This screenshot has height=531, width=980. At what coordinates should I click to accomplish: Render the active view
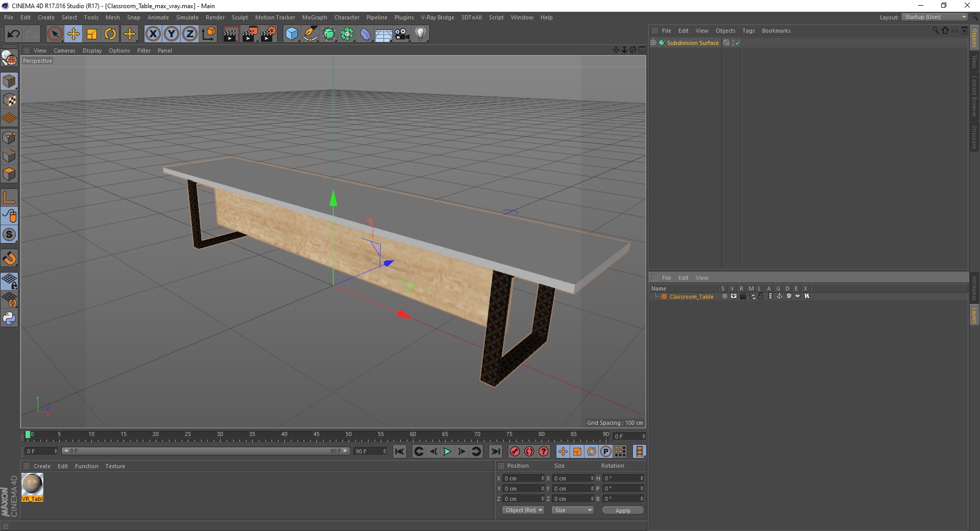[231, 34]
